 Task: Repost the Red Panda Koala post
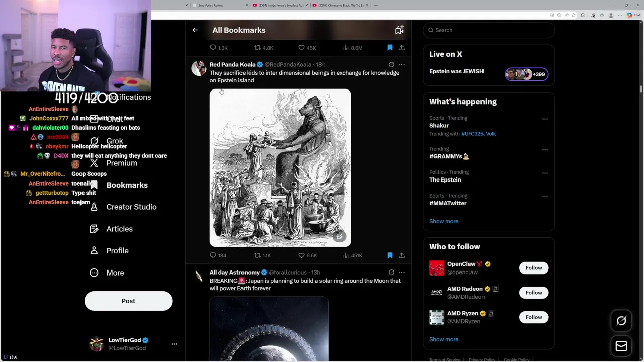click(262, 255)
